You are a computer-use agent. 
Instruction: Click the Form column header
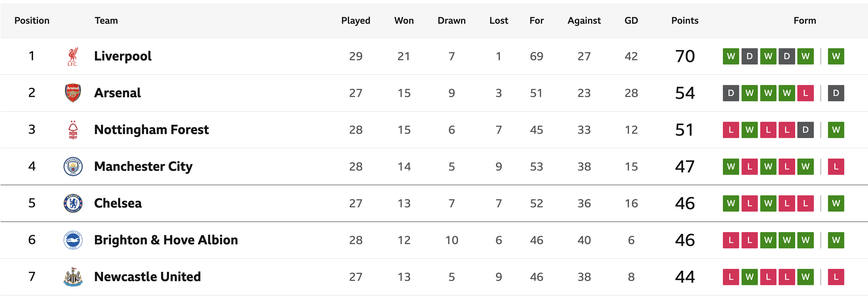(805, 21)
